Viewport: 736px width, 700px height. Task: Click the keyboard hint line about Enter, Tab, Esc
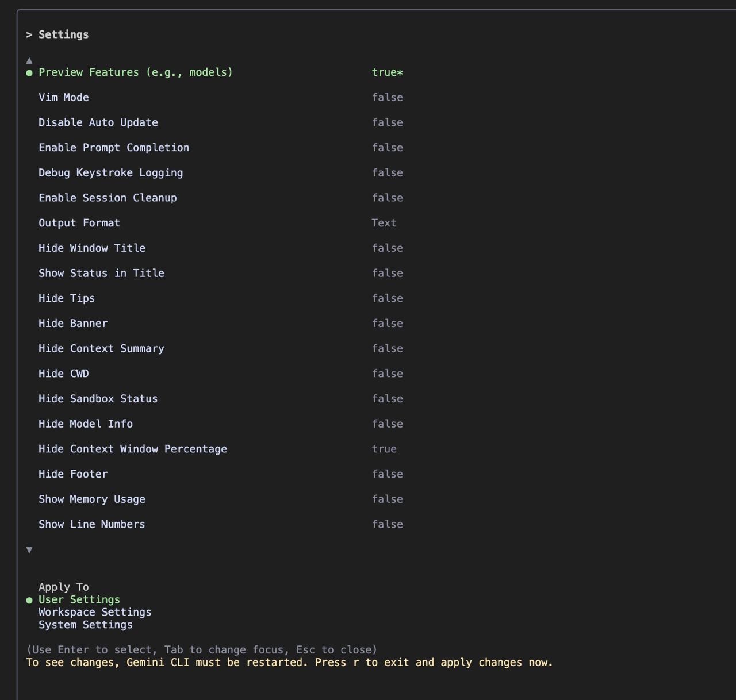(x=202, y=649)
